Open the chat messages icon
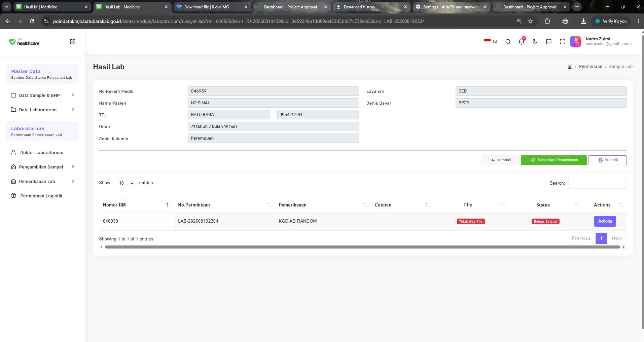644x342 pixels. [548, 41]
